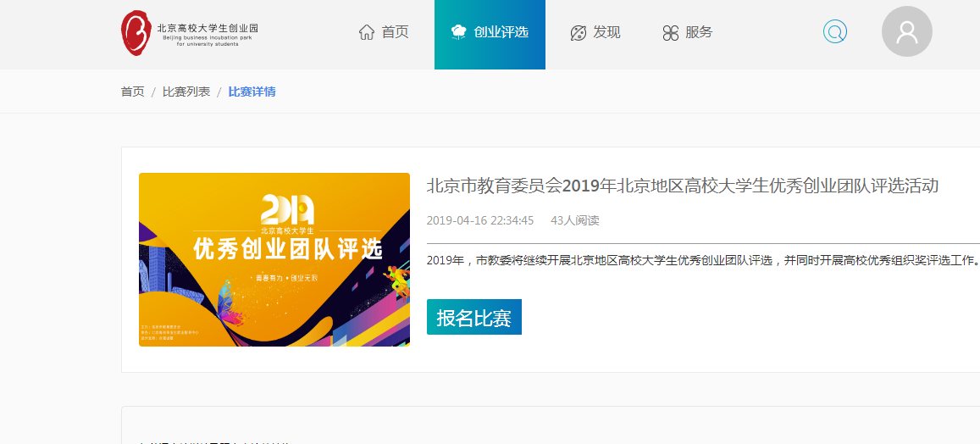This screenshot has width=980, height=444.
Task: Click the red Beijing incubation park logo
Action: coord(136,34)
